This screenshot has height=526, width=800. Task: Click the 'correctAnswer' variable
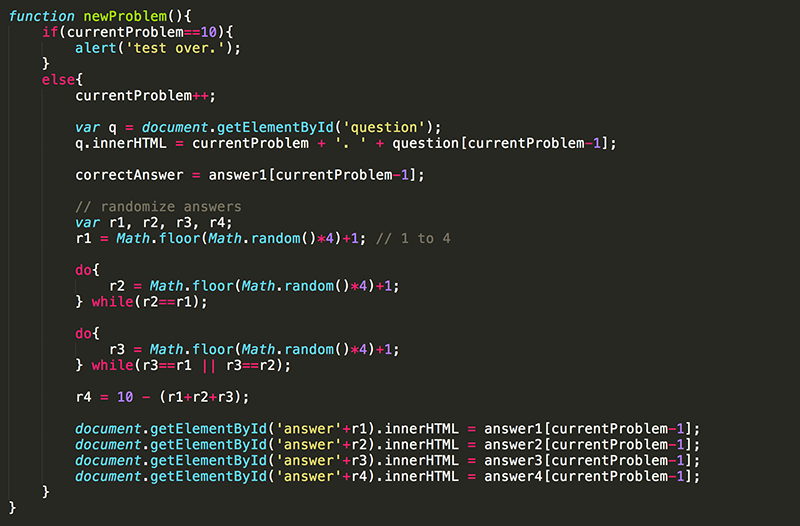pyautogui.click(x=129, y=174)
